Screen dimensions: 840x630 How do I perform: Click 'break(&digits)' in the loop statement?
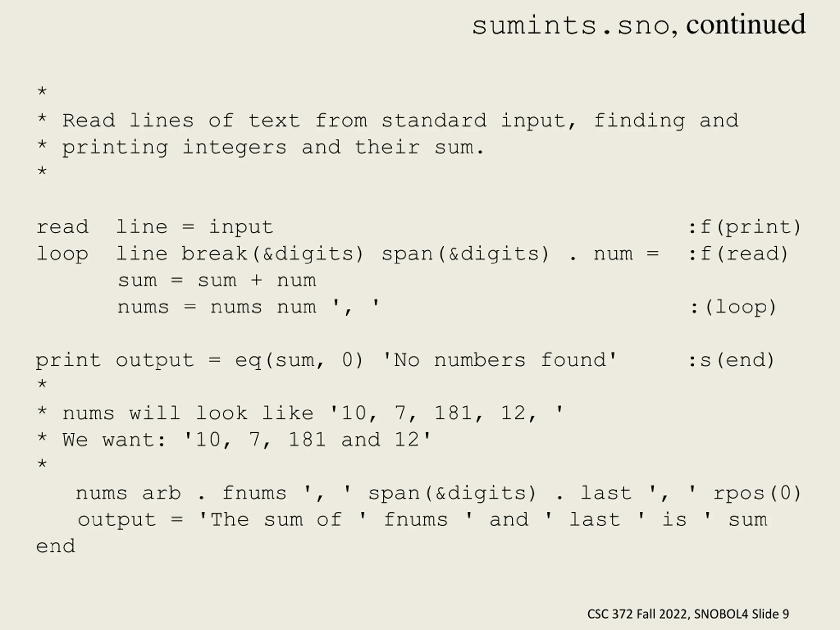tap(272, 254)
